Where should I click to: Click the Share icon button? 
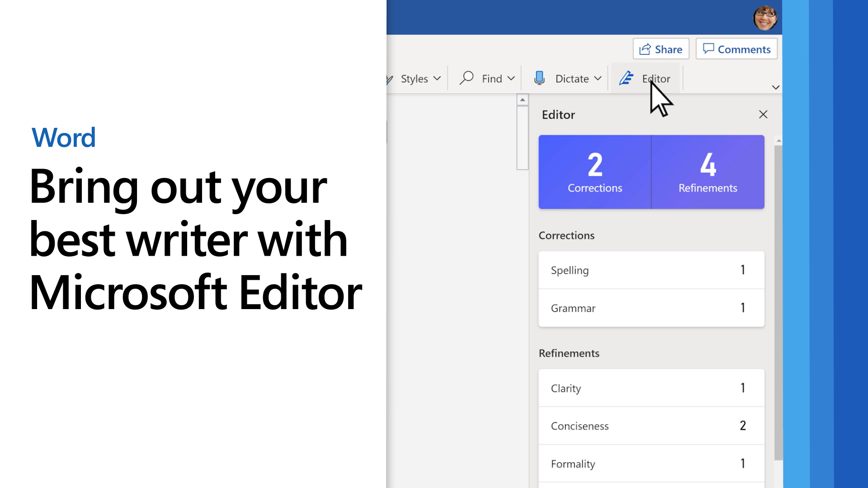tap(660, 49)
